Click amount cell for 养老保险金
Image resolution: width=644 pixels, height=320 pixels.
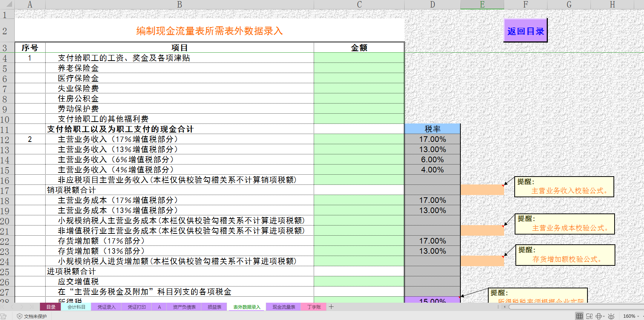click(x=359, y=68)
